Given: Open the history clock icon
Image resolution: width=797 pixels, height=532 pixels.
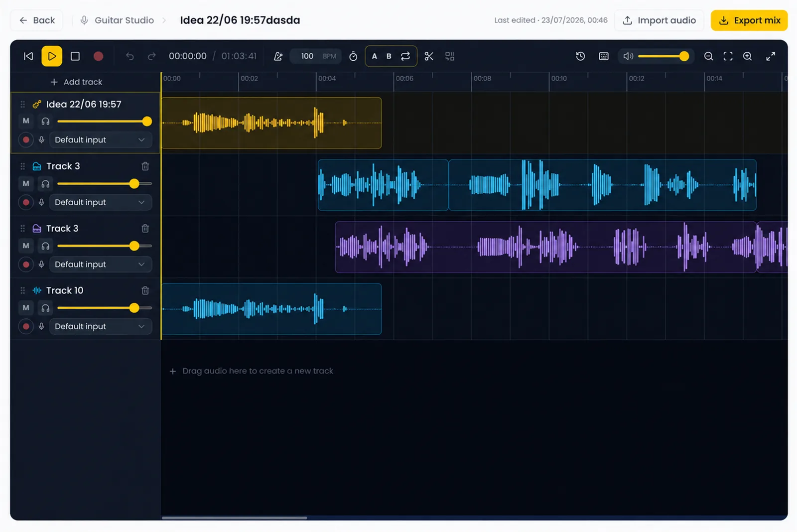Looking at the screenshot, I should 580,56.
